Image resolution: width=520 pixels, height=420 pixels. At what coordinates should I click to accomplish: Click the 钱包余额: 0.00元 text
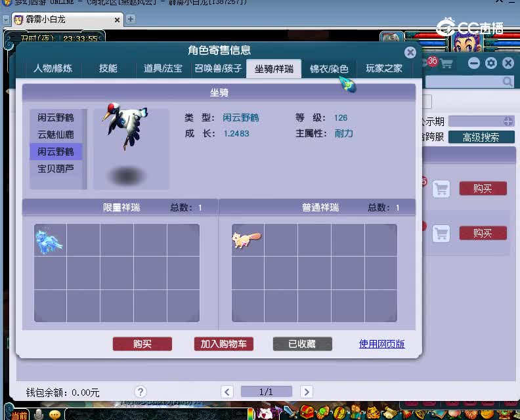click(62, 392)
